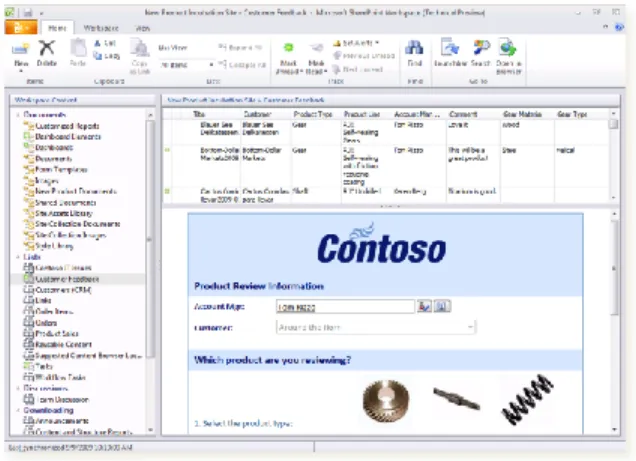Click the Cut icon in Clipboard group
The image size is (636, 461).
pyautogui.click(x=98, y=43)
